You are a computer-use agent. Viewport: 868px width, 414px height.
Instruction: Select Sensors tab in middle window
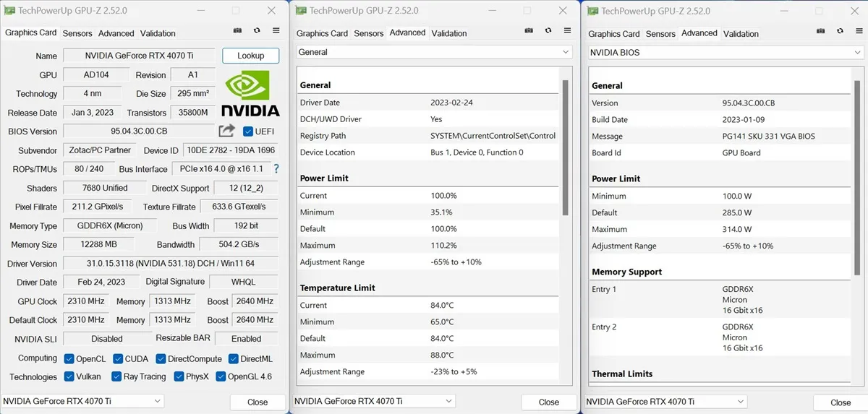(369, 33)
